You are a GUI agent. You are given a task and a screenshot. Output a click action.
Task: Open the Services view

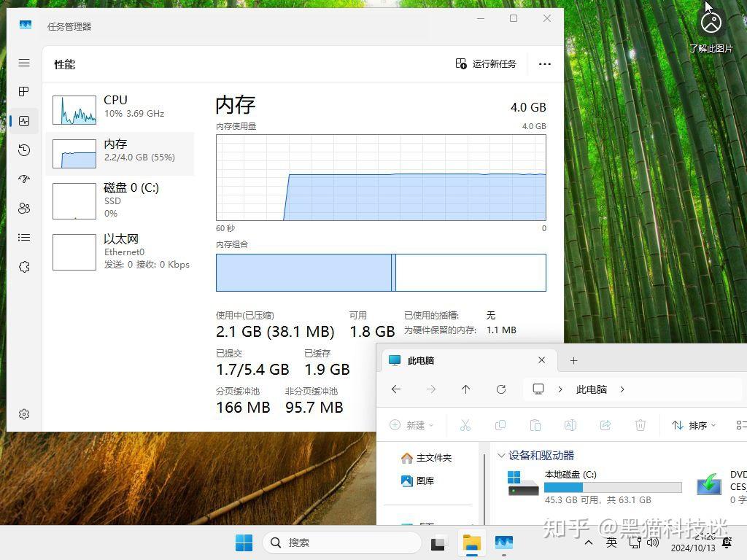(24, 267)
